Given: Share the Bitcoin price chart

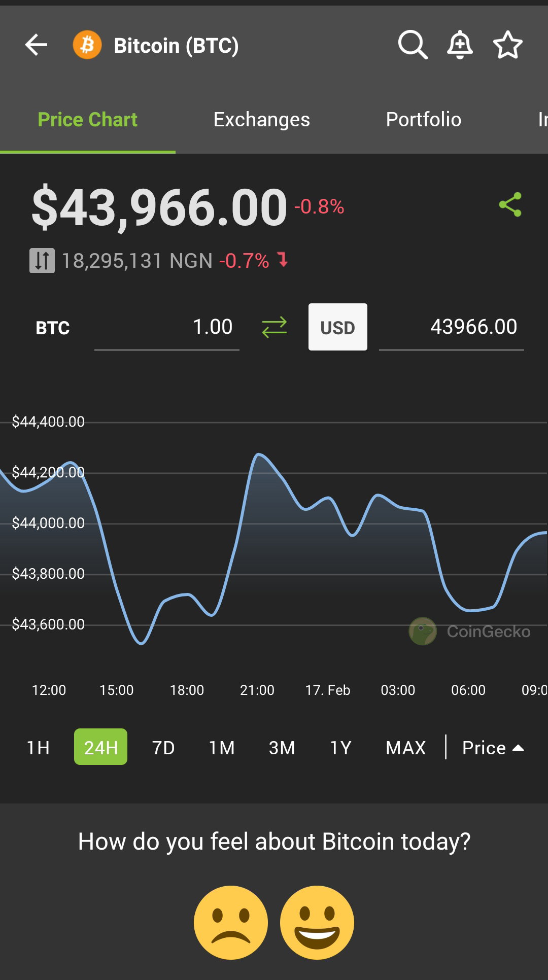Looking at the screenshot, I should [510, 205].
